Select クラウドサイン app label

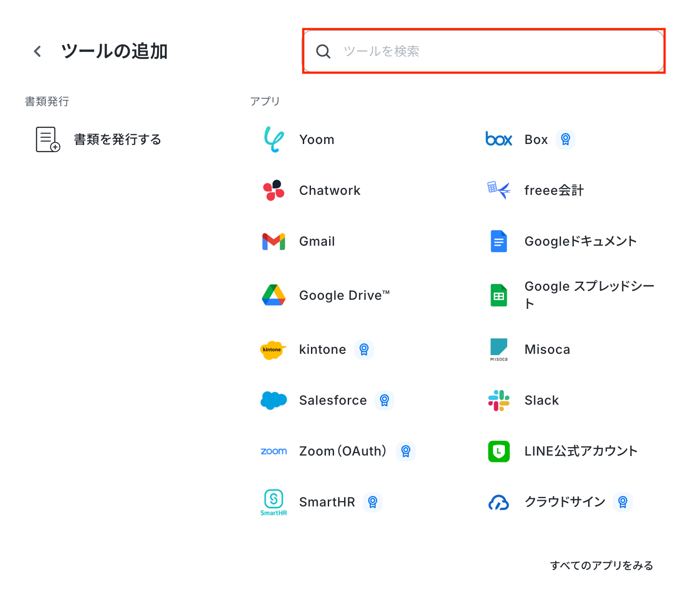tap(565, 502)
